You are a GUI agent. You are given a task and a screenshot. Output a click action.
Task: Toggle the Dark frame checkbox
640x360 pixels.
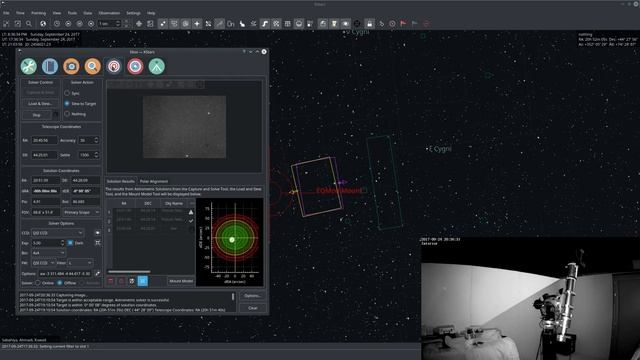click(x=70, y=242)
